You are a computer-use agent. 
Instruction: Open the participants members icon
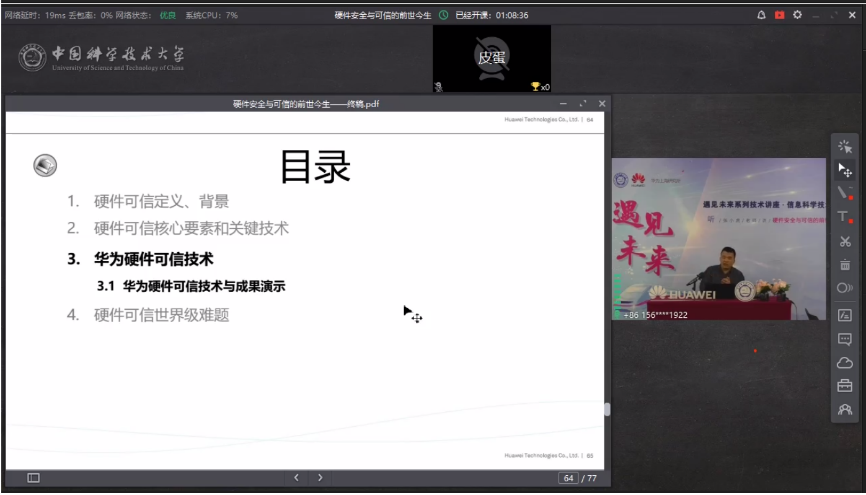(844, 410)
